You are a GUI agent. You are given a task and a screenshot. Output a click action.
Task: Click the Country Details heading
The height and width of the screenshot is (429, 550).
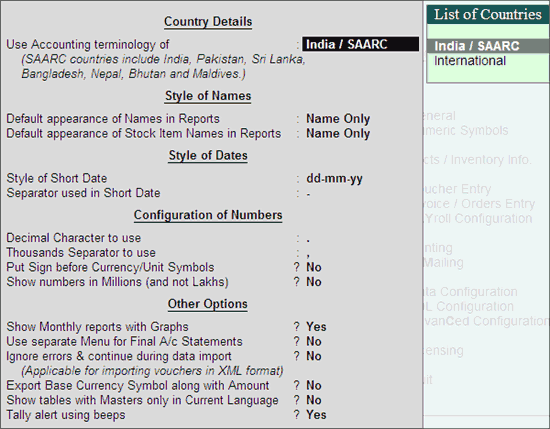[208, 22]
